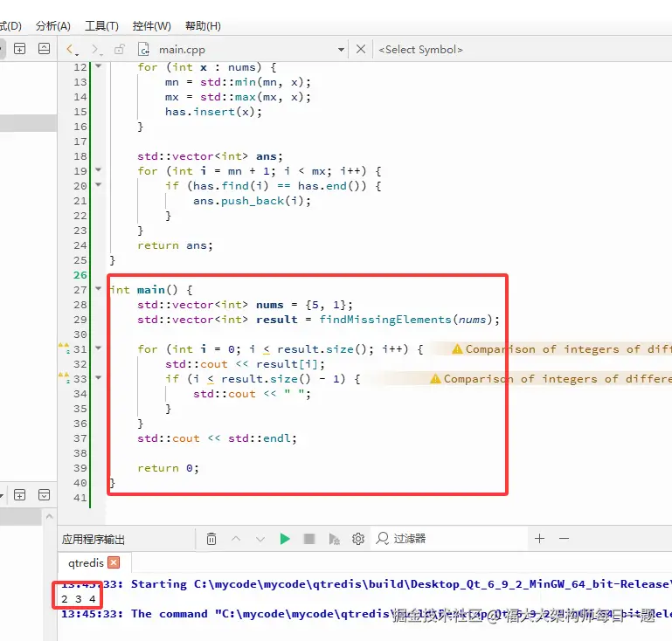Click the split-horizontal icon beside the back arrow

45,49
